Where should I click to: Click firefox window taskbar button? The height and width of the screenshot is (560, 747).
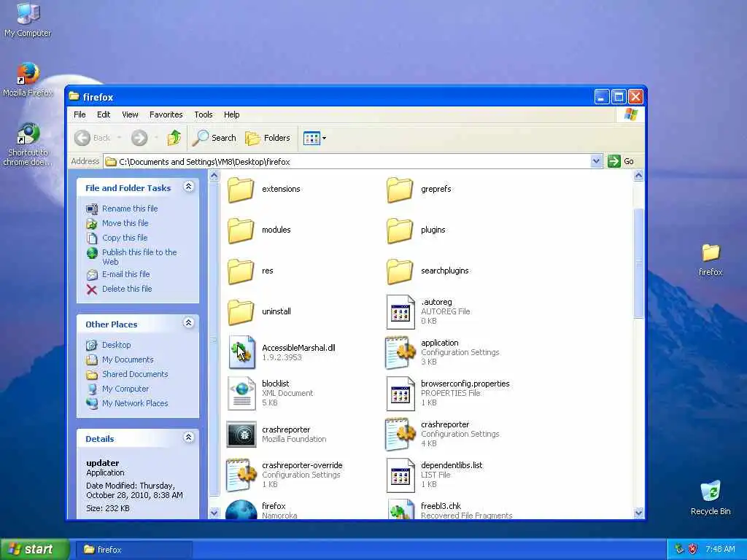point(135,550)
